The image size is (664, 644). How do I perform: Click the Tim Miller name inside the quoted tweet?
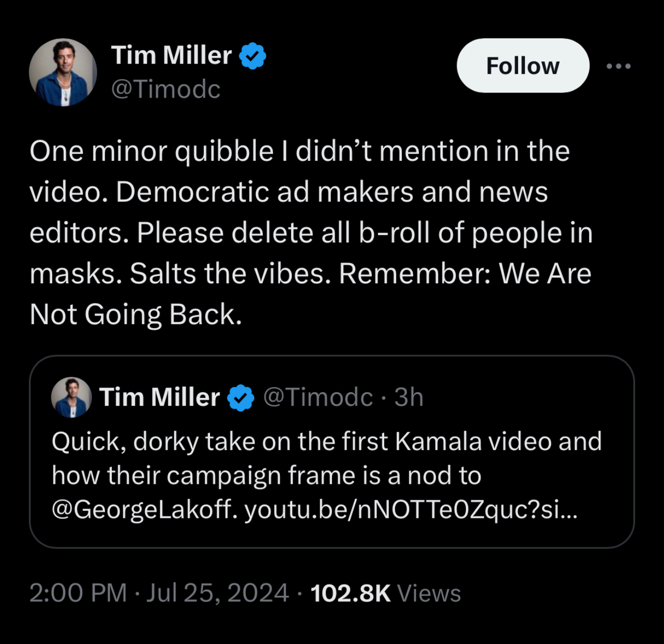point(160,397)
